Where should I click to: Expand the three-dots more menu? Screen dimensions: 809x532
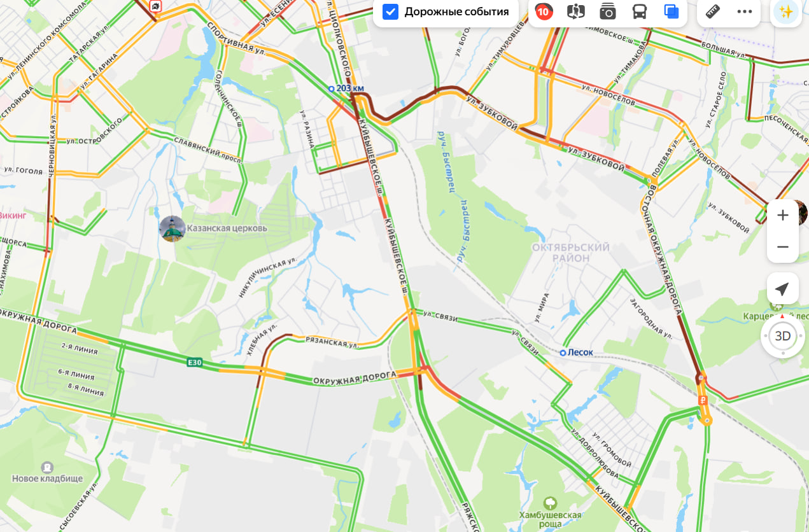(x=745, y=11)
